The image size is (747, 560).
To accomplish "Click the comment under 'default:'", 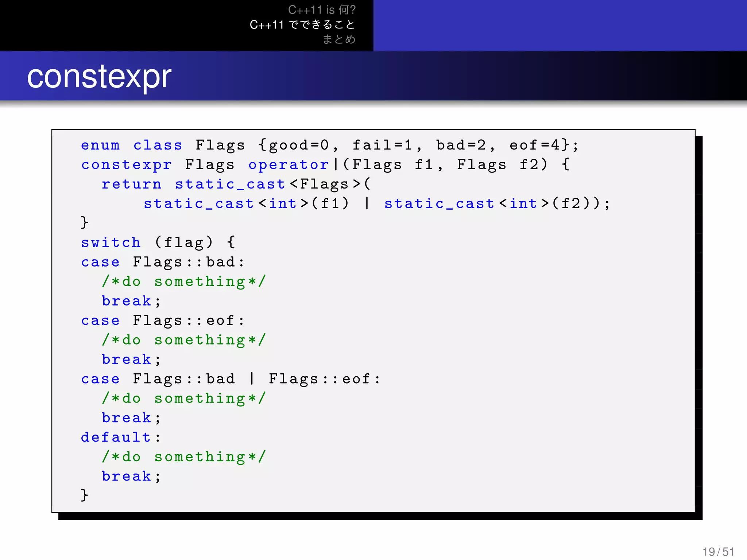I will (184, 456).
